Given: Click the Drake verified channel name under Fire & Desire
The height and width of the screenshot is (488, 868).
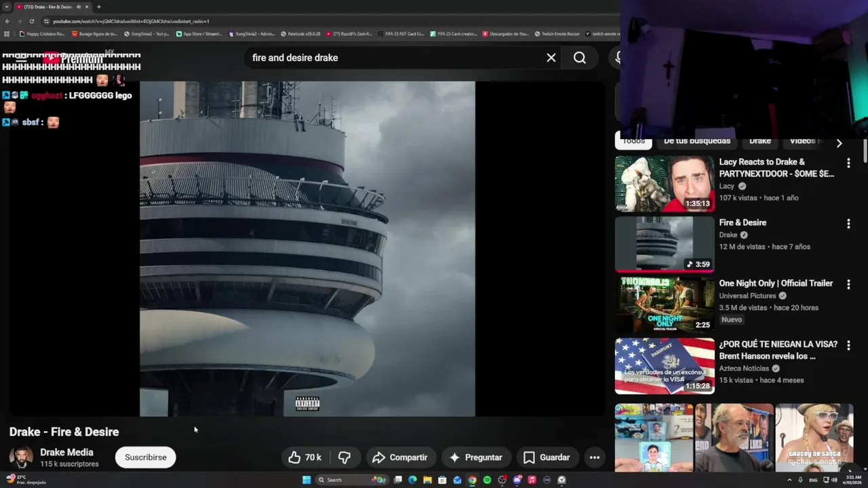Looking at the screenshot, I should point(728,235).
